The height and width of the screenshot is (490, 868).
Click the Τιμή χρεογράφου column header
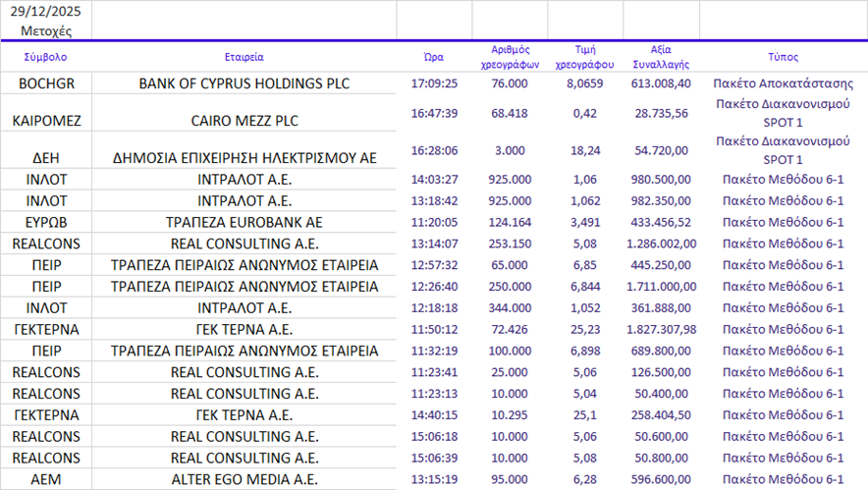[x=585, y=57]
